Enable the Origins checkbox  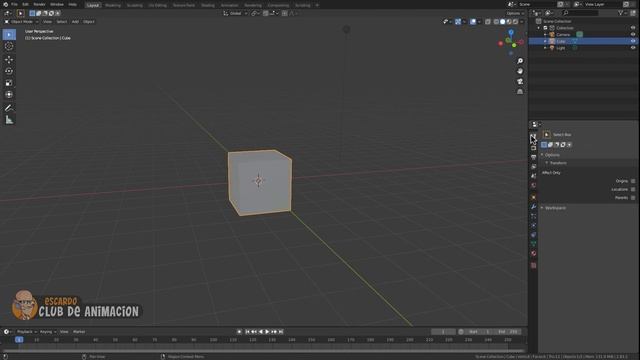(x=633, y=181)
